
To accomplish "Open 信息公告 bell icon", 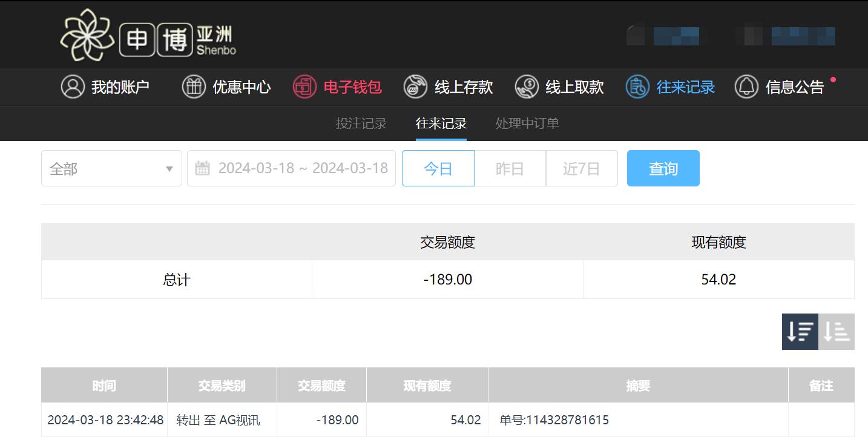I will [746, 87].
